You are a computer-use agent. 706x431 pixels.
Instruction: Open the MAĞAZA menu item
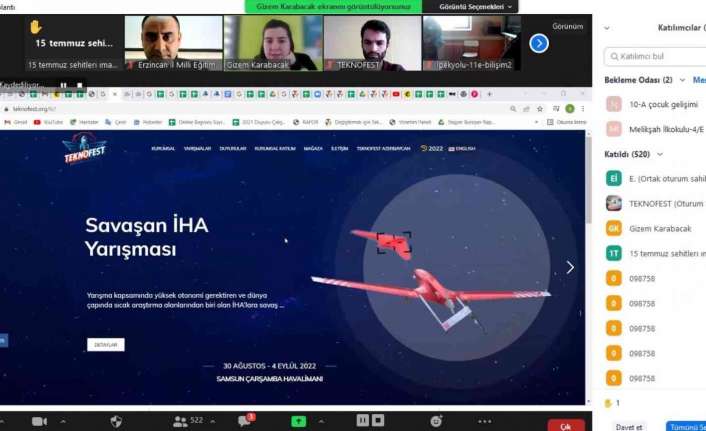pos(313,149)
